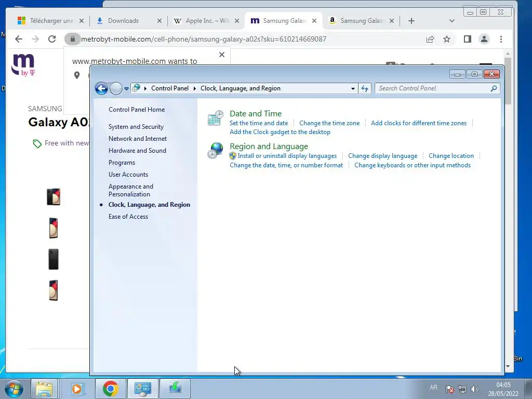Click the volume speaker tray icon
The image size is (532, 399).
click(475, 389)
